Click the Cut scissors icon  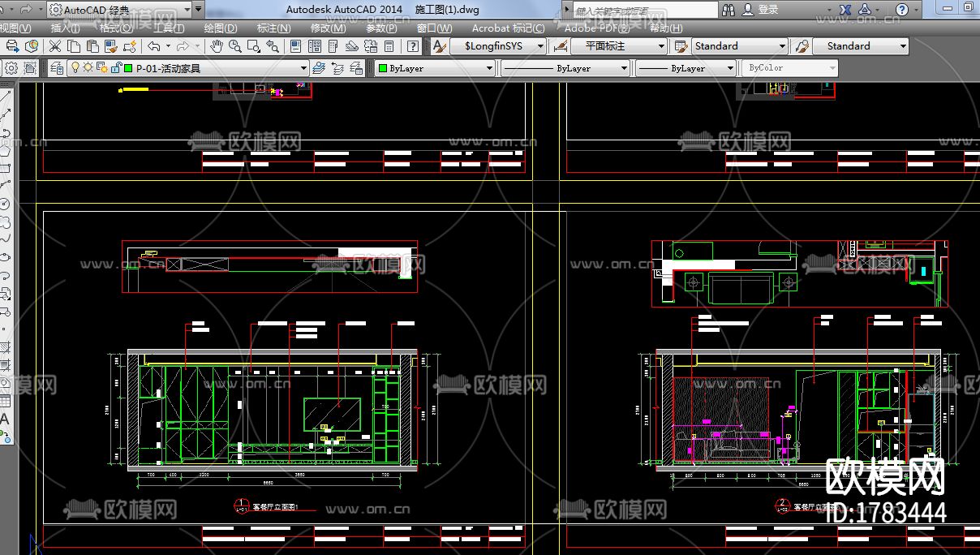(54, 46)
